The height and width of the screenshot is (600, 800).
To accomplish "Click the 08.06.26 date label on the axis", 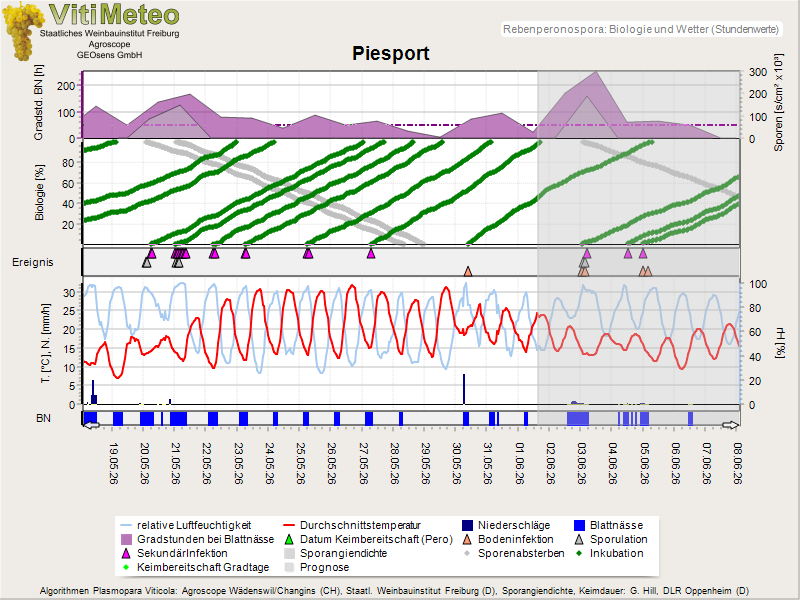I will 737,463.
